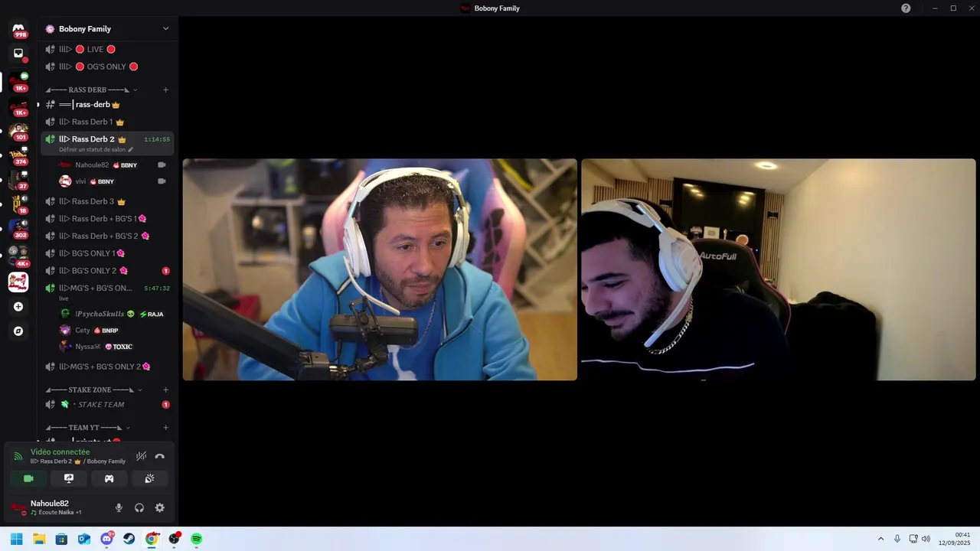
Task: Open the server with the 374 badge
Action: click(18, 155)
